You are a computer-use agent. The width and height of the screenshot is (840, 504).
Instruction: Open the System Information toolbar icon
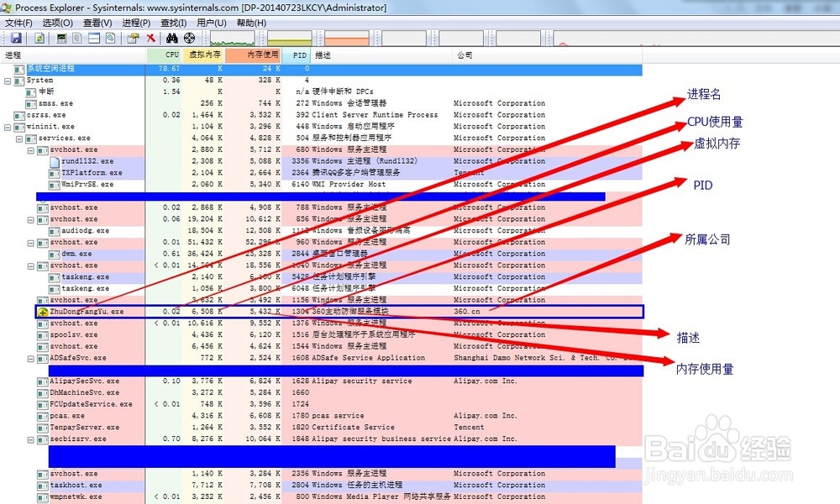click(x=61, y=38)
